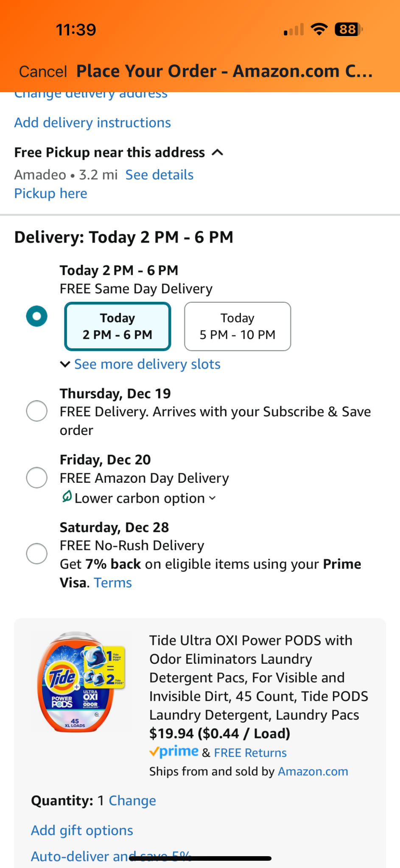The height and width of the screenshot is (868, 400).
Task: Collapse Free Pickup near this address chevron
Action: coord(217,152)
